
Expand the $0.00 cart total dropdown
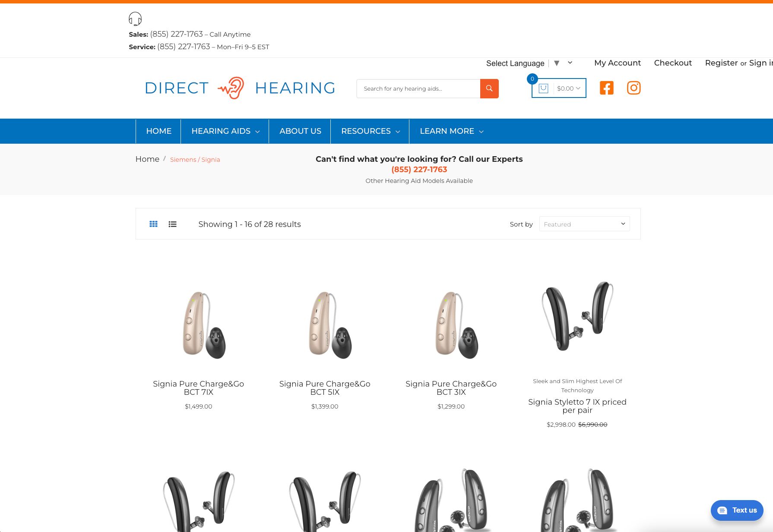[568, 88]
